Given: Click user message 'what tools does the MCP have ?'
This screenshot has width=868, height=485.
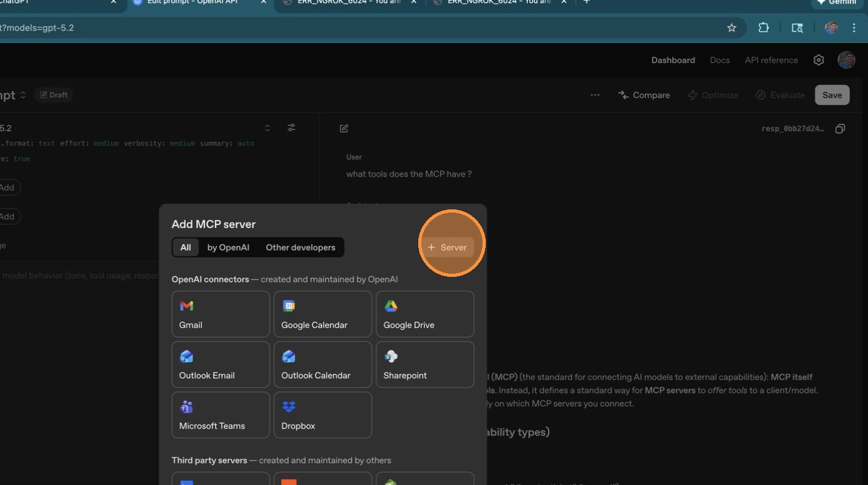Looking at the screenshot, I should [x=409, y=174].
